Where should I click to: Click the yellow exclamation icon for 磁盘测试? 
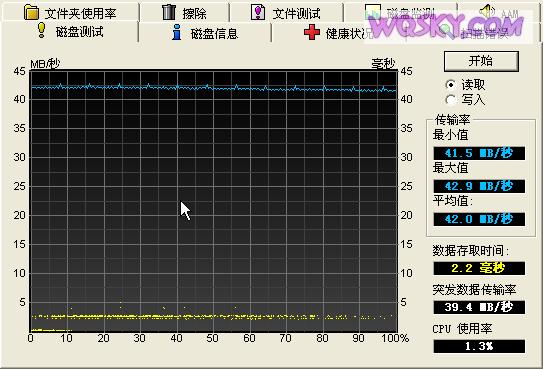pyautogui.click(x=42, y=30)
